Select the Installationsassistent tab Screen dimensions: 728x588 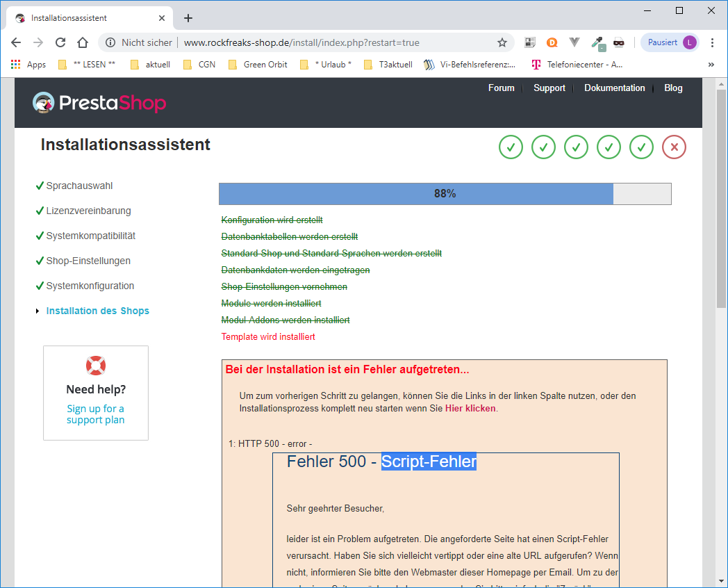point(89,18)
